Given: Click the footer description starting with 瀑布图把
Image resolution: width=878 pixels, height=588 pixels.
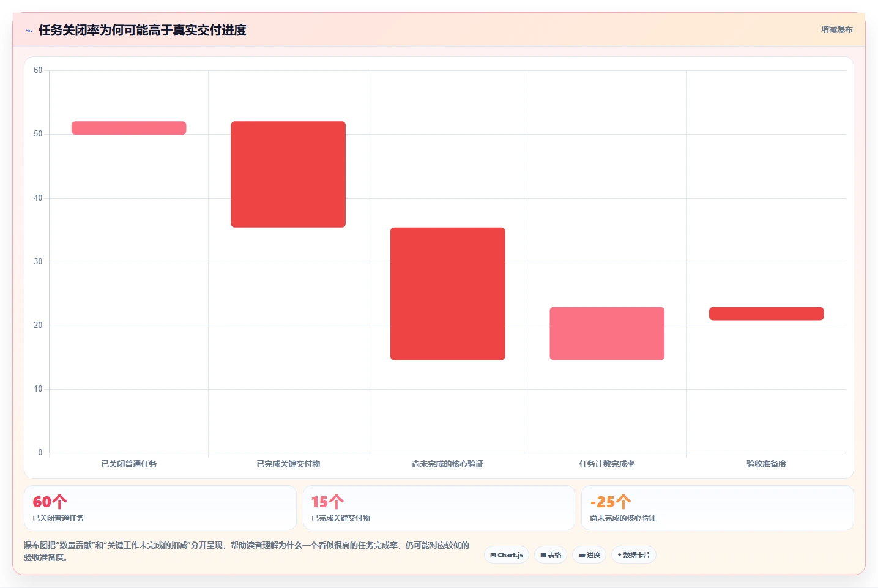Looking at the screenshot, I should pyautogui.click(x=247, y=551).
